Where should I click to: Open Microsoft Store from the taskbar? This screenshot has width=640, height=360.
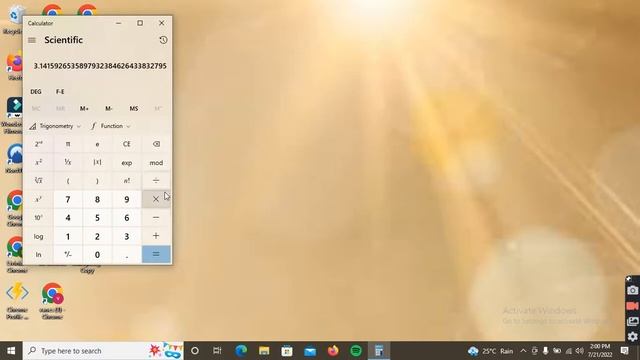click(x=287, y=351)
